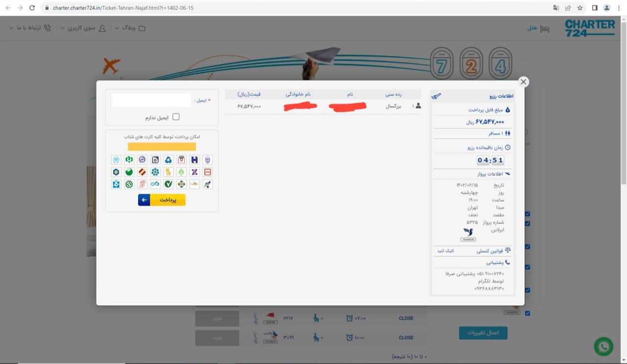Image resolution: width=627 pixels, height=364 pixels.
Task: Click the browser reload icon
Action: [32, 8]
